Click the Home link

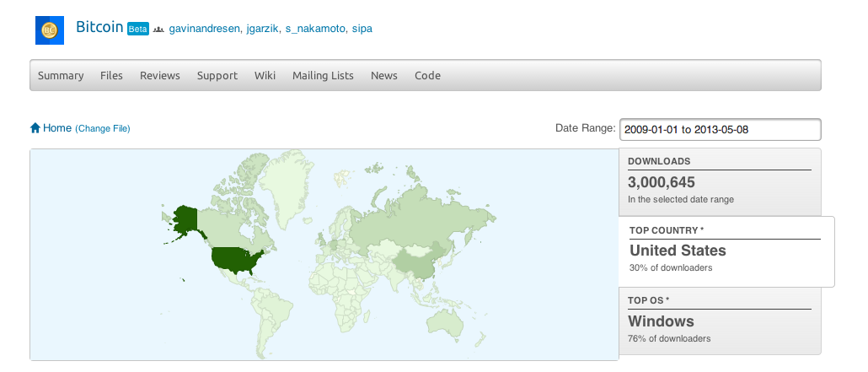pos(57,128)
